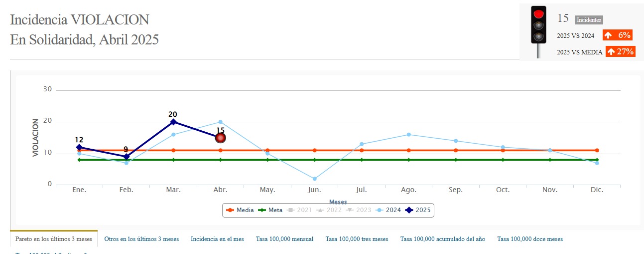Open the Incidencia en el mes tab
The image size is (644, 254).
[x=217, y=239]
